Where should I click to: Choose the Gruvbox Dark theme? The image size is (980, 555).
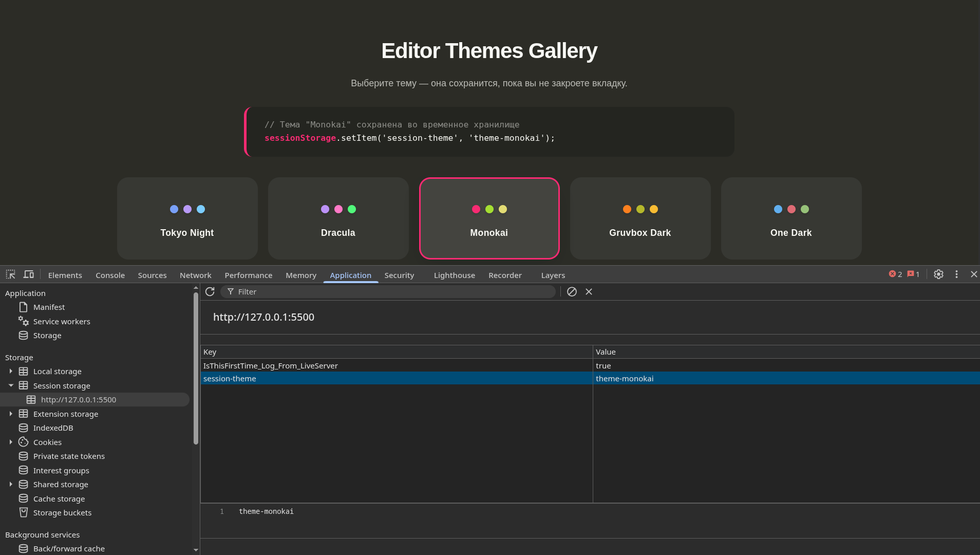pos(639,218)
